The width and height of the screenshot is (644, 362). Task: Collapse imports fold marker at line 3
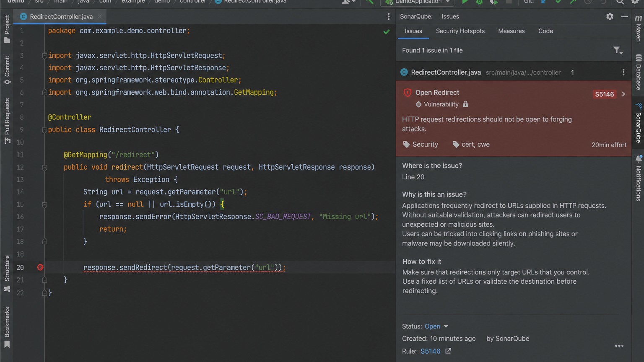(44, 55)
